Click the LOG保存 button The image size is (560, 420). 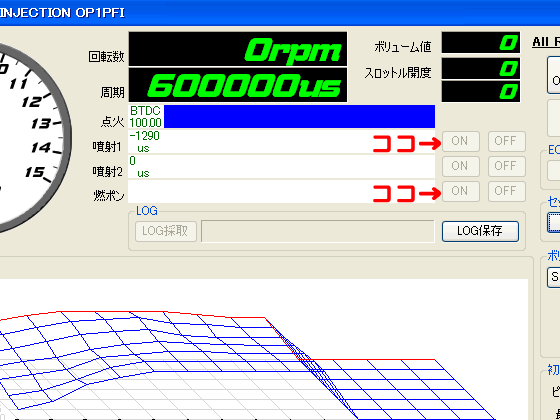[480, 231]
